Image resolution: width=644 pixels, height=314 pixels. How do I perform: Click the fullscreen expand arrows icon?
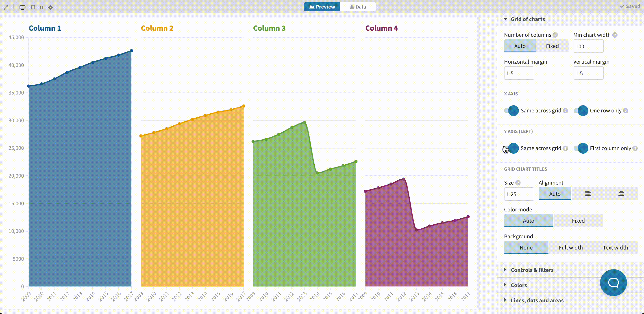pos(6,7)
